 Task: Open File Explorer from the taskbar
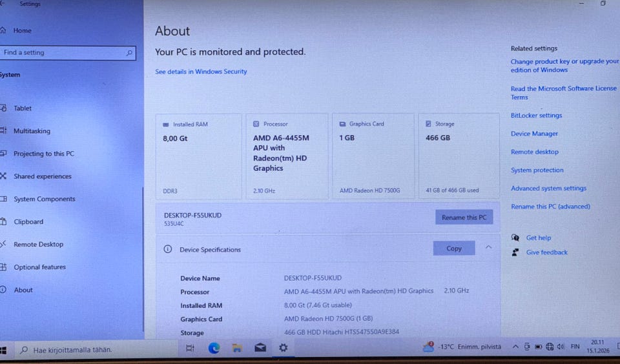coord(237,348)
